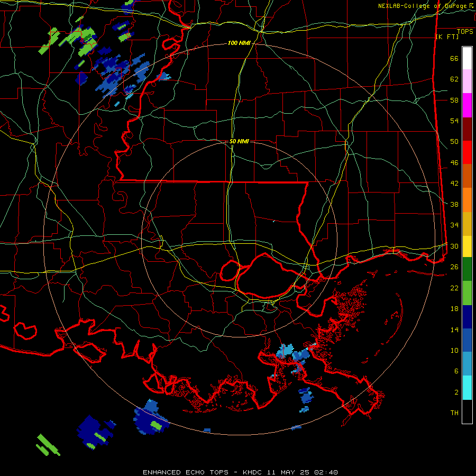The image size is (476, 476).
Task: Click the '11 MAY 25' date text
Action: (x=288, y=472)
